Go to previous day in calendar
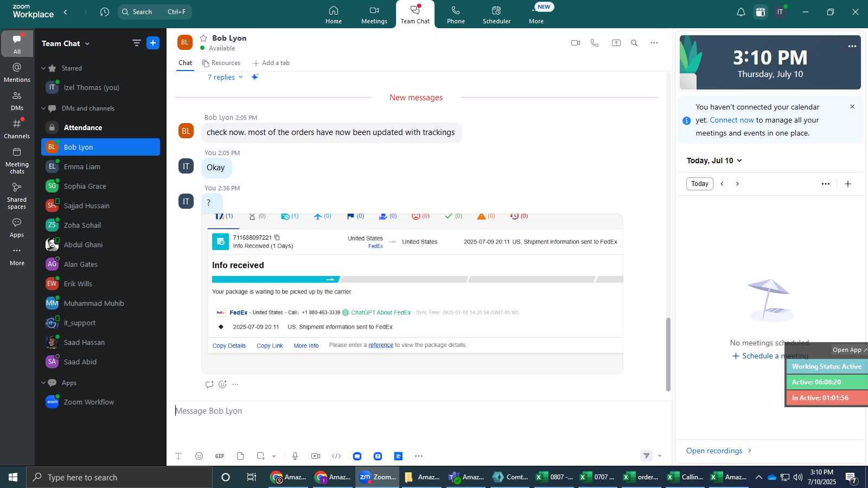The image size is (868, 488). click(722, 184)
